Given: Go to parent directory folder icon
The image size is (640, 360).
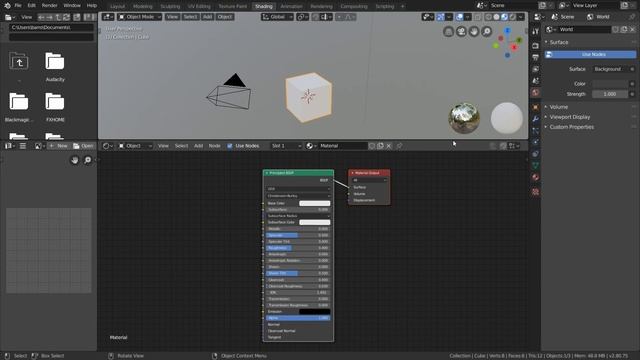Looking at the screenshot, I should [x=19, y=62].
